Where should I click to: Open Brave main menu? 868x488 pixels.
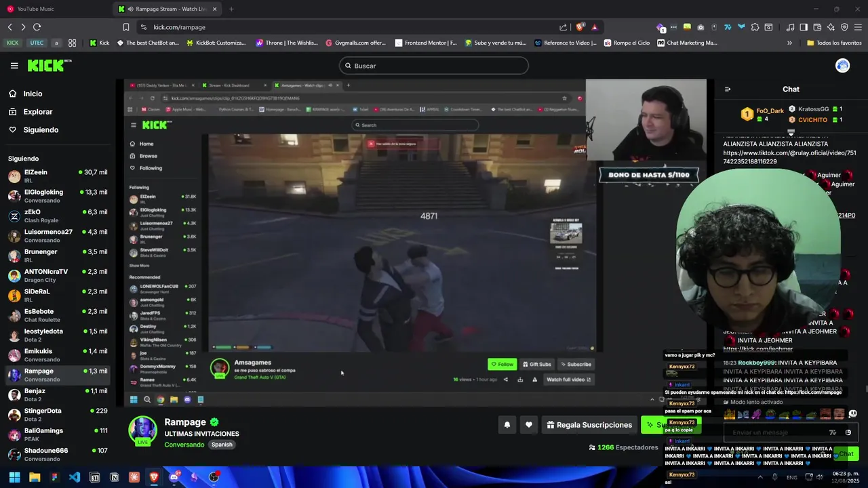coord(858,27)
